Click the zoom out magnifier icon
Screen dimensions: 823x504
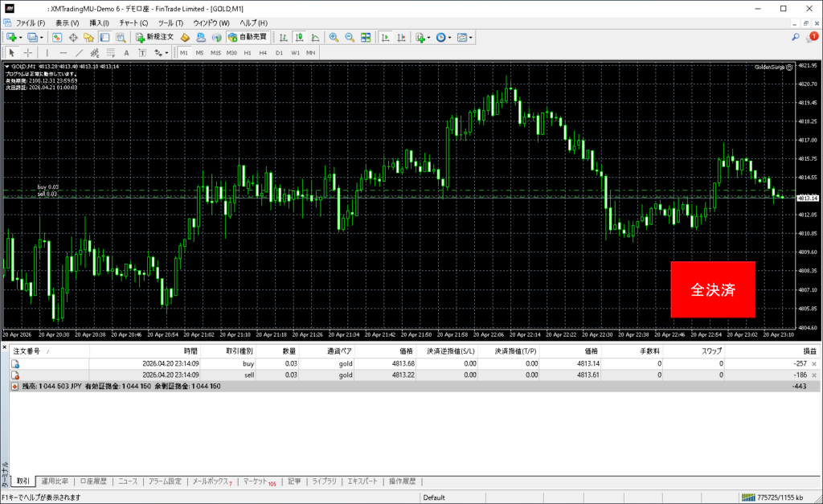pyautogui.click(x=350, y=37)
